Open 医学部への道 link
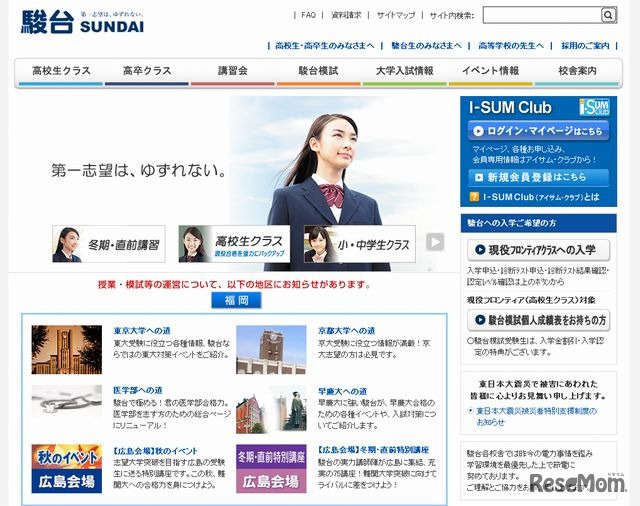This screenshot has height=506, width=640. (138, 391)
